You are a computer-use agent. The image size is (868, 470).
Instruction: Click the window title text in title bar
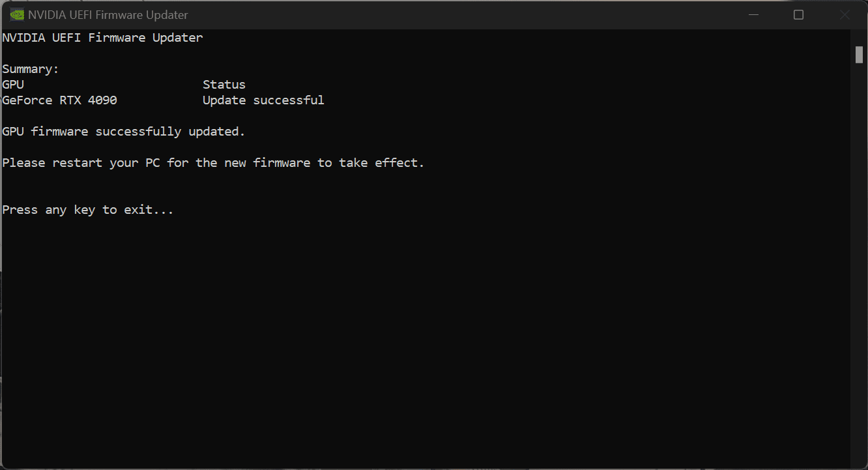tap(108, 15)
